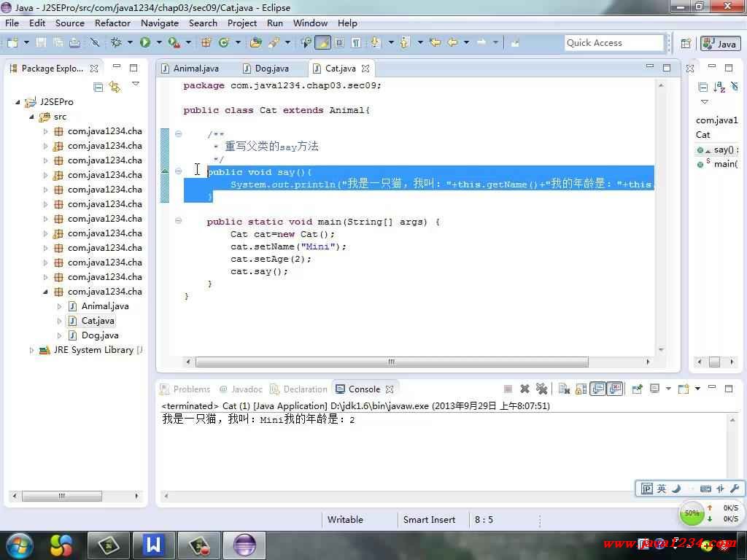Image resolution: width=747 pixels, height=560 pixels.
Task: Open the Java perspective button
Action: click(x=719, y=44)
